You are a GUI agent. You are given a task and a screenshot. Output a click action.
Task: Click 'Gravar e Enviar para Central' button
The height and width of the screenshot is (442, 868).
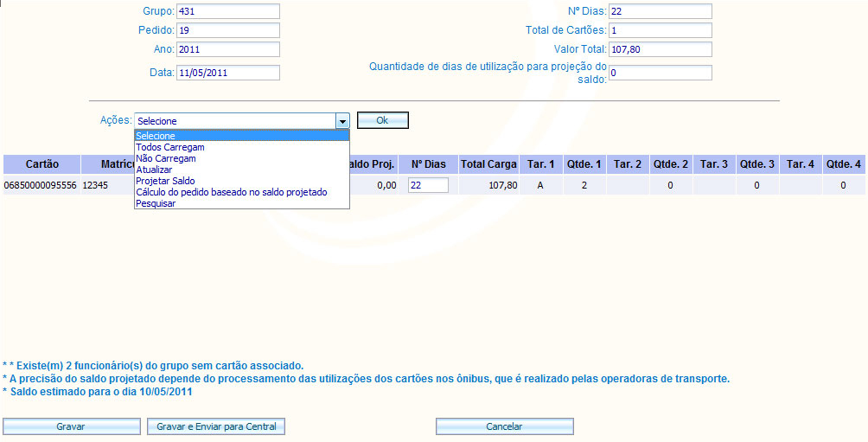click(216, 426)
